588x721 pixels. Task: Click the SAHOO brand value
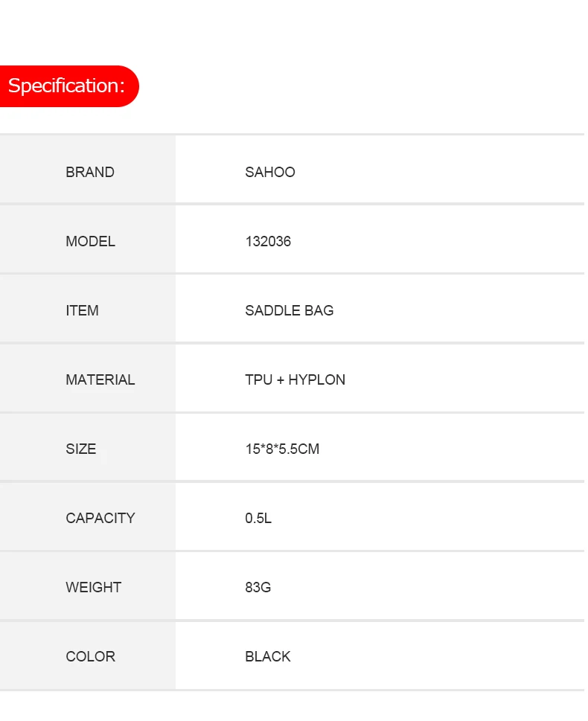(270, 172)
